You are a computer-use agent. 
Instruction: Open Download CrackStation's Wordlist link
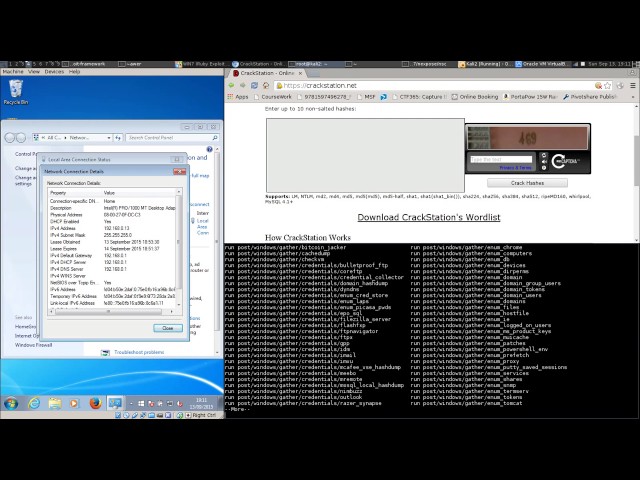click(429, 217)
